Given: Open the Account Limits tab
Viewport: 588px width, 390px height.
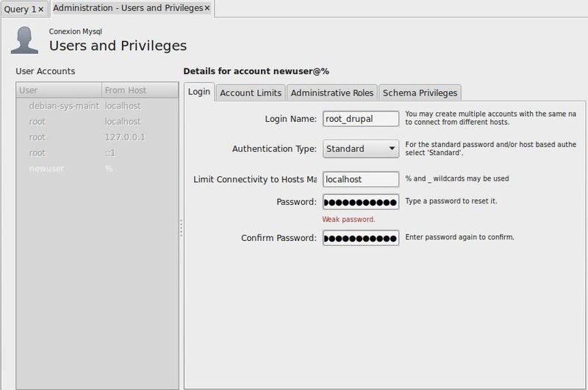Looking at the screenshot, I should pyautogui.click(x=251, y=93).
